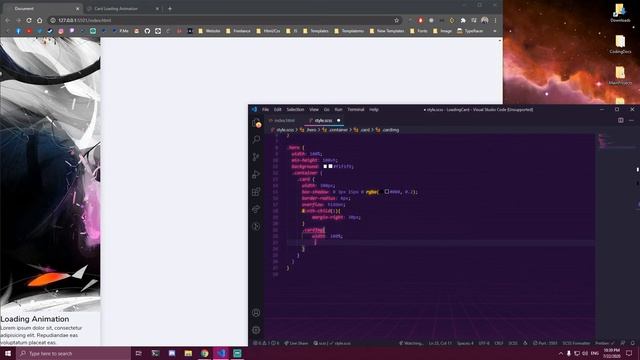
Task: Open the Go menu in VS Code
Action: (x=327, y=109)
